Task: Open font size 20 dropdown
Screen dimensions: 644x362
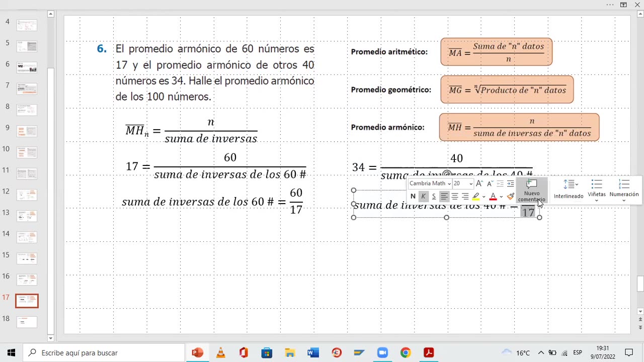Action: [471, 184]
